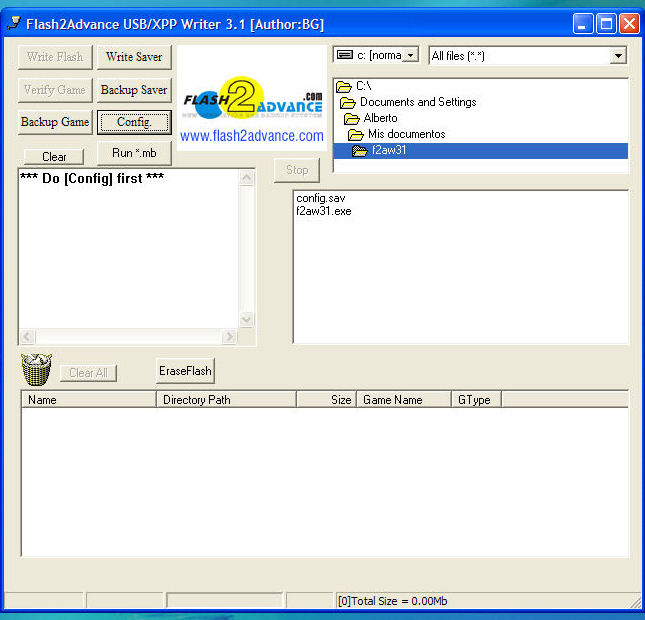The image size is (645, 620).
Task: Click the Run *.mb button
Action: click(134, 153)
